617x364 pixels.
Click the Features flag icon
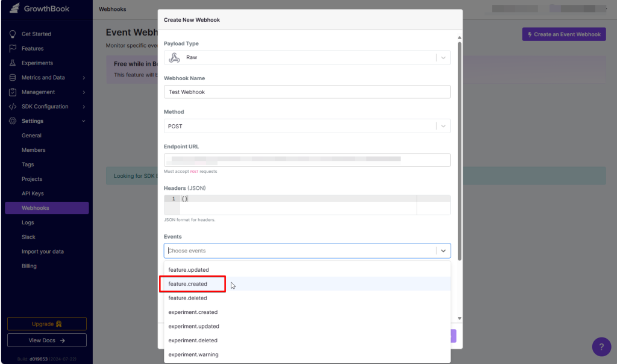pos(12,48)
